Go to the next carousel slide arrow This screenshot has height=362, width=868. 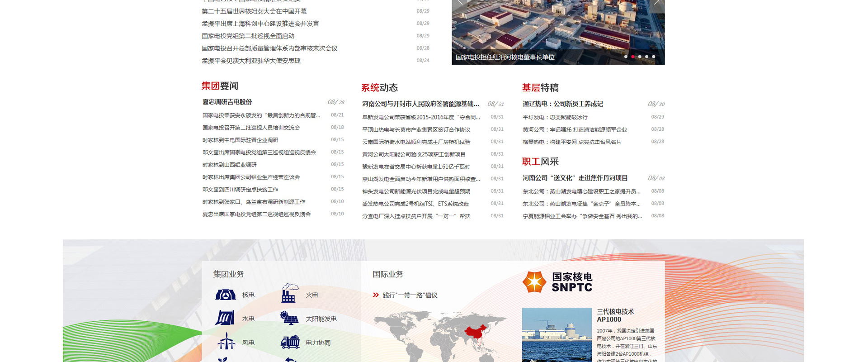click(x=656, y=4)
